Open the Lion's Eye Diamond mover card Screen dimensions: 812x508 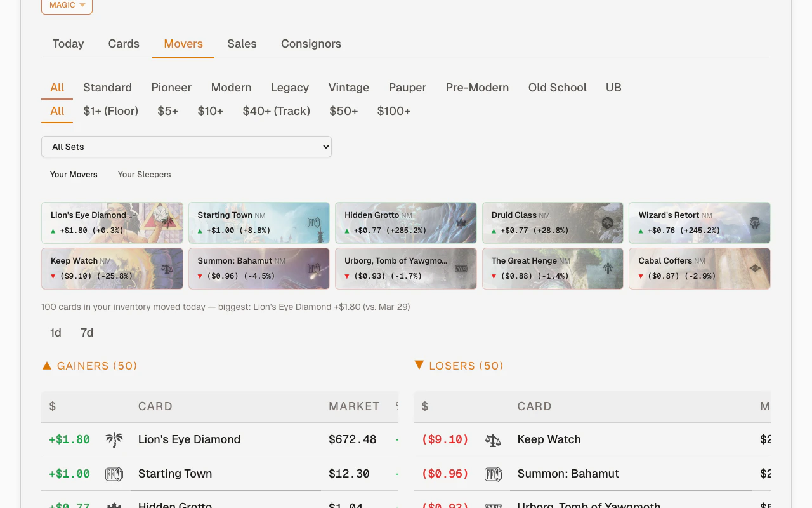[112, 223]
